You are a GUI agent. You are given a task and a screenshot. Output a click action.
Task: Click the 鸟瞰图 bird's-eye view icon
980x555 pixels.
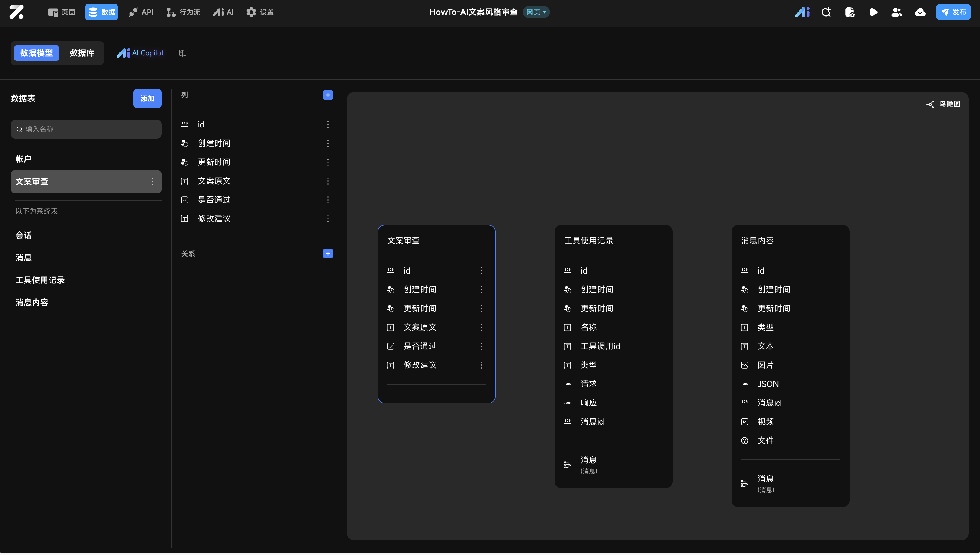pos(930,104)
